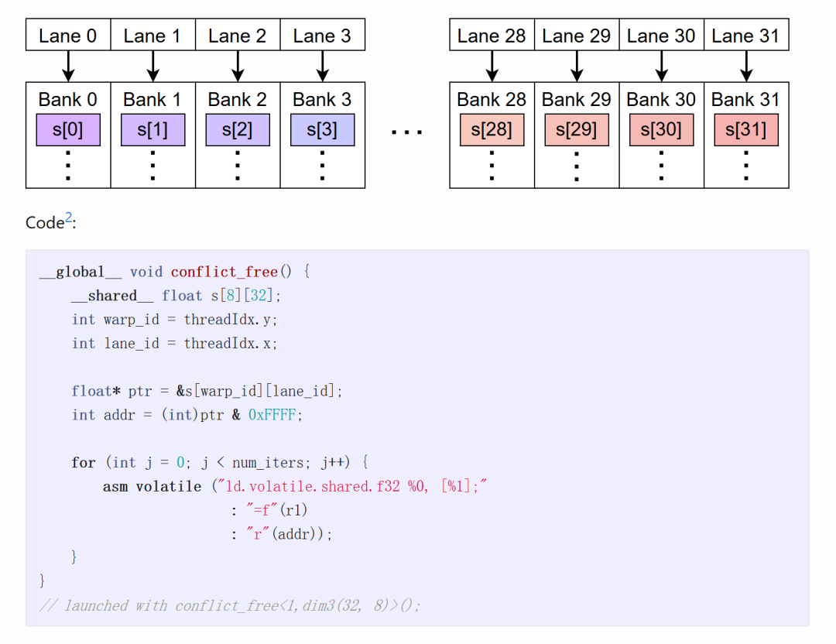
Task: Select the s[1] cell in Bank 1
Action: [152, 130]
